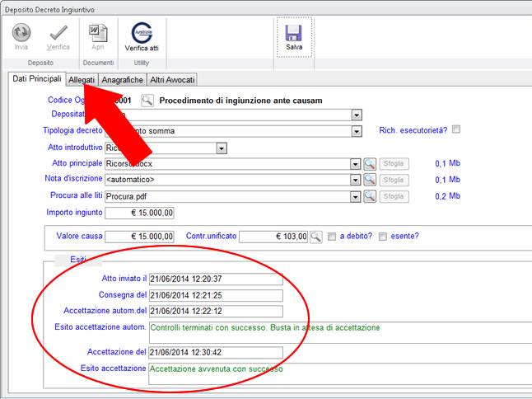Switch to Dati Principali tab

(37, 79)
